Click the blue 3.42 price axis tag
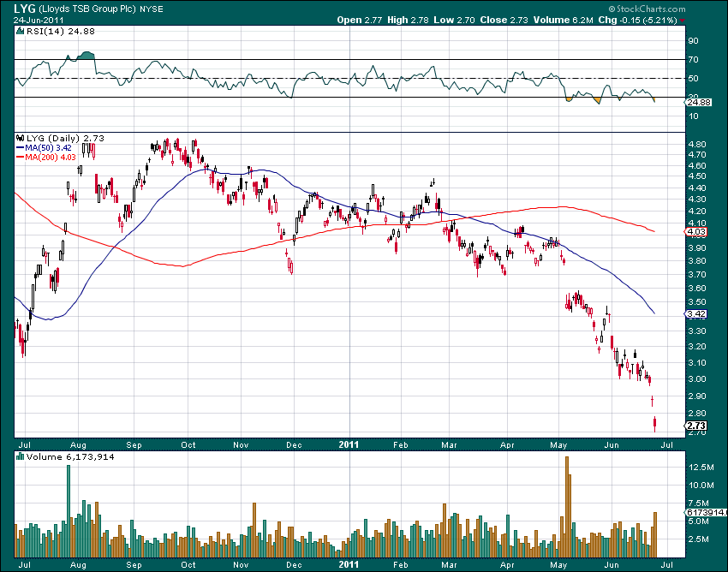The height and width of the screenshot is (572, 728). [696, 314]
